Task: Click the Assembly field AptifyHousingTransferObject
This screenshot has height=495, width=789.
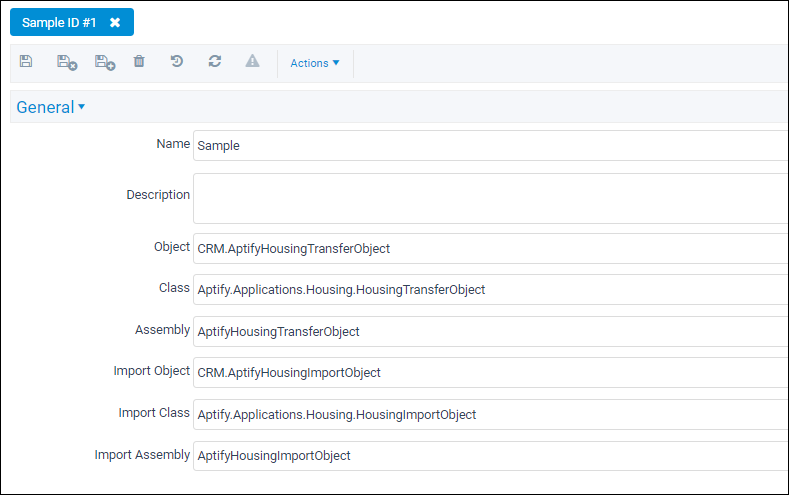Action: click(491, 332)
